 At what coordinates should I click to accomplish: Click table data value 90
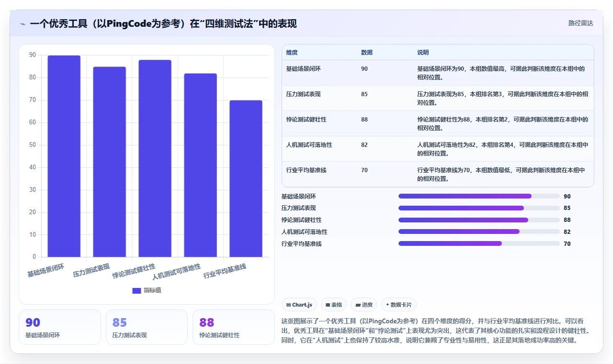pyautogui.click(x=364, y=69)
